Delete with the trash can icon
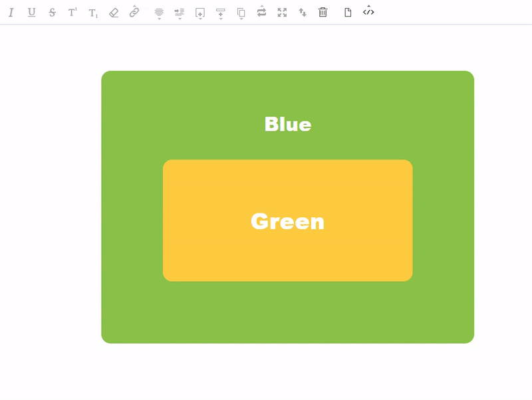This screenshot has height=400, width=532. [x=323, y=12]
